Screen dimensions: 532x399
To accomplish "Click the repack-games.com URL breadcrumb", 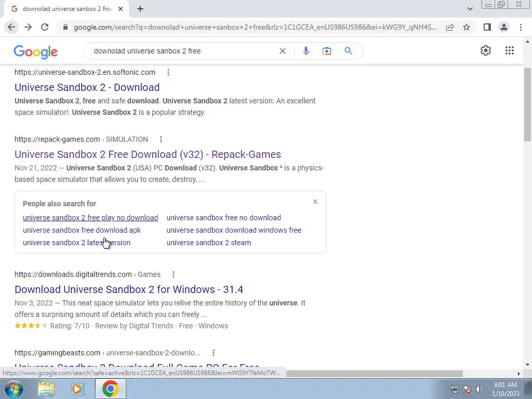I will click(x=81, y=139).
